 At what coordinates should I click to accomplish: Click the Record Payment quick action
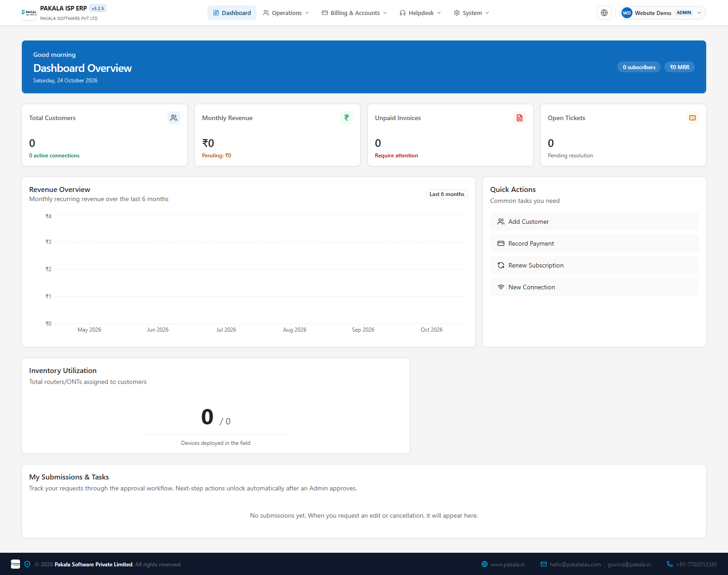594,243
